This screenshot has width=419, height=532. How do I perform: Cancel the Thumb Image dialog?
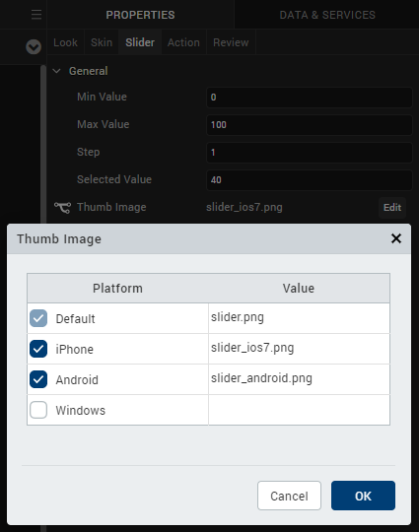click(x=289, y=496)
